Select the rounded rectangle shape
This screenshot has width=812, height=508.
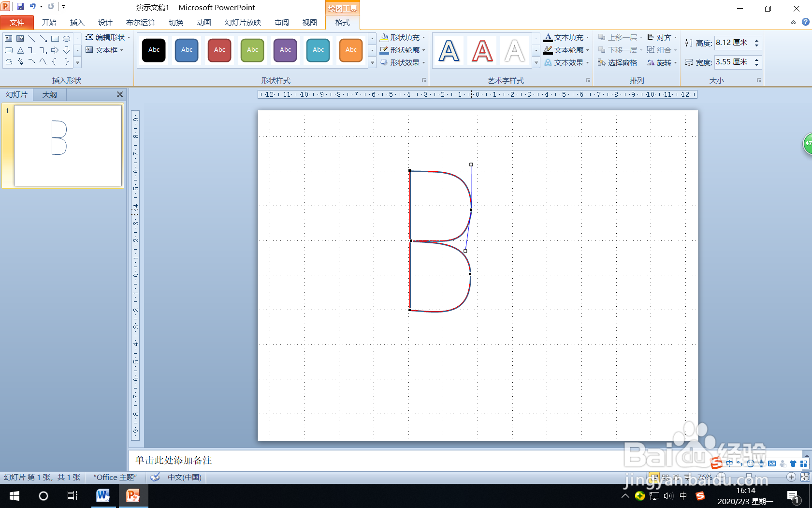pos(9,50)
